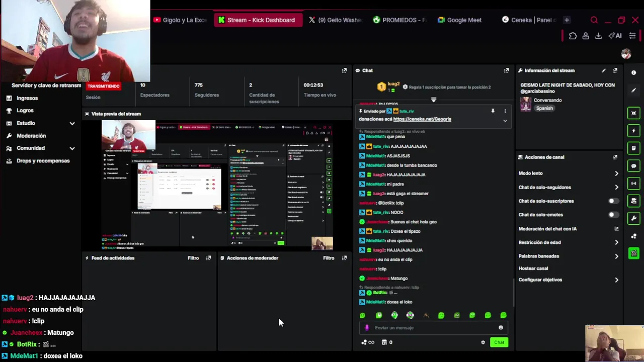Collapse the gift leaderboard handle in chat
Screen dimensions: 644x362
pos(433,100)
